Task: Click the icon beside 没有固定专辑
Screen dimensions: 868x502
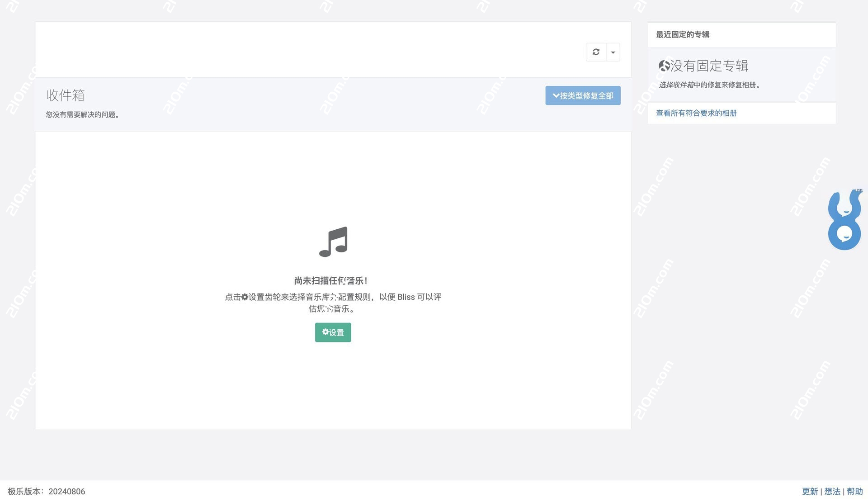Action: (664, 66)
